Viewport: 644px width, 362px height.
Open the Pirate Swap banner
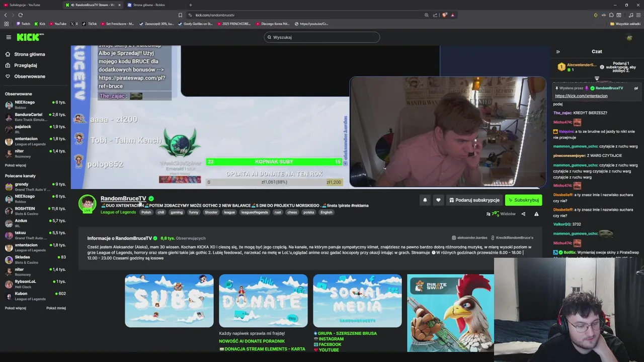point(450,313)
